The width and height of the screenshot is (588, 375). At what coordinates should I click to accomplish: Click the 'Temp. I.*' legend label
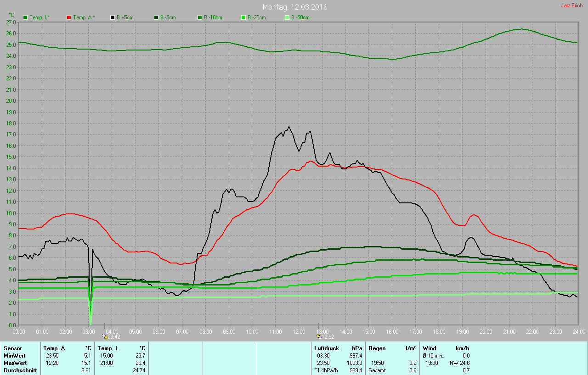tap(40, 17)
